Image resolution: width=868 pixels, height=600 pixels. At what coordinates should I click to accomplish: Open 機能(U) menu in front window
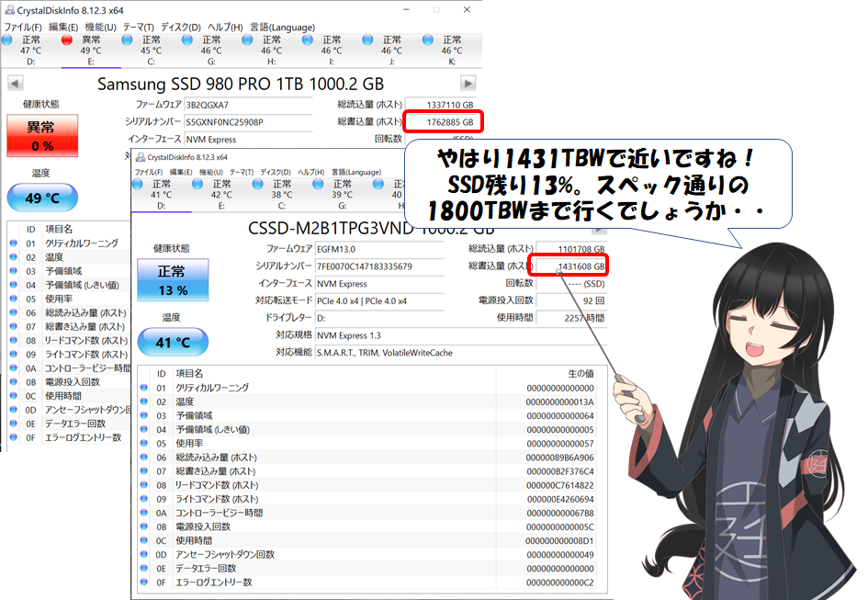tap(211, 173)
